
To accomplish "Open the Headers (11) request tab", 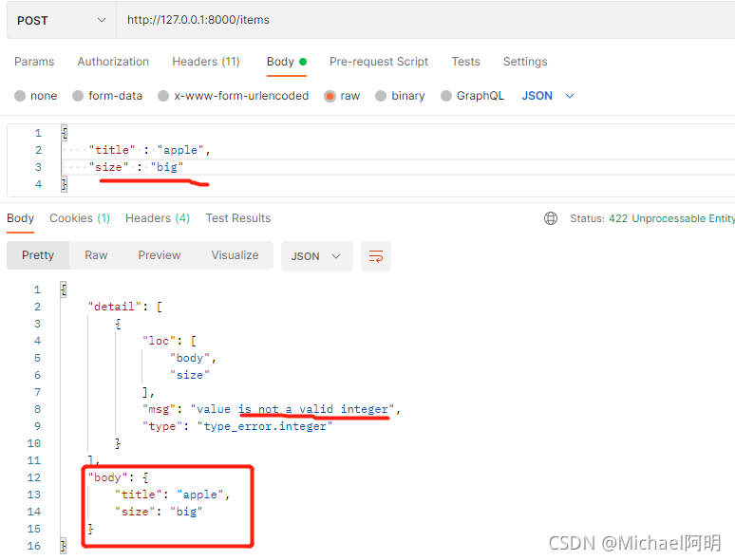I will pos(206,62).
